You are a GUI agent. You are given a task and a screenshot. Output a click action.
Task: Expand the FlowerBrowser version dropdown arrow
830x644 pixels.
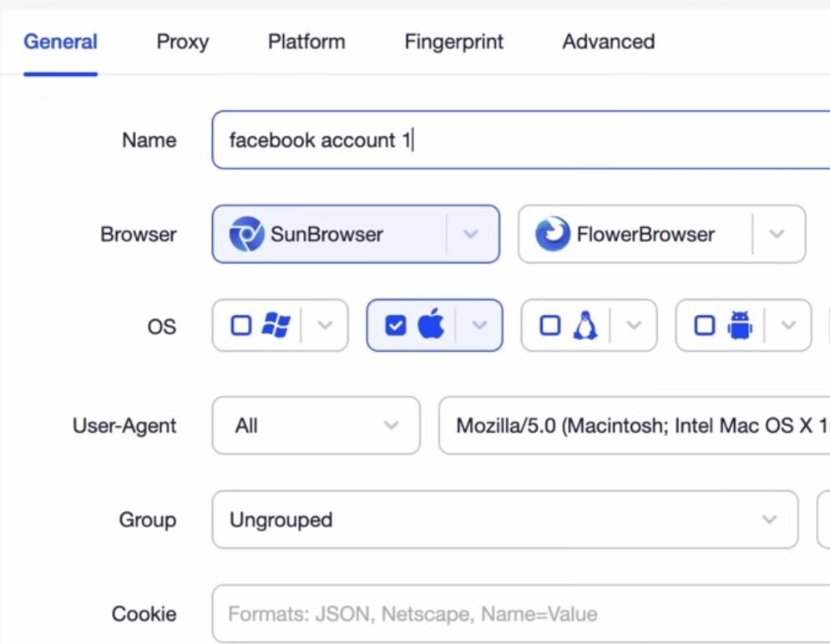(777, 234)
